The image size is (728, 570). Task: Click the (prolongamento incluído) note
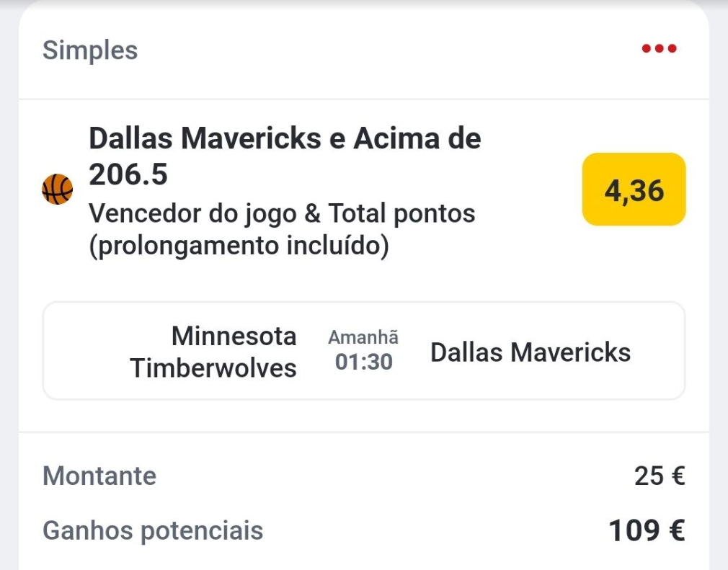[239, 246]
